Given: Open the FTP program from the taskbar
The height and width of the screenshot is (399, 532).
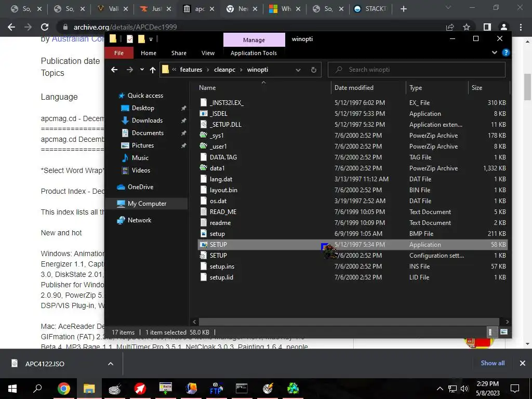Looking at the screenshot, I should 216,388.
